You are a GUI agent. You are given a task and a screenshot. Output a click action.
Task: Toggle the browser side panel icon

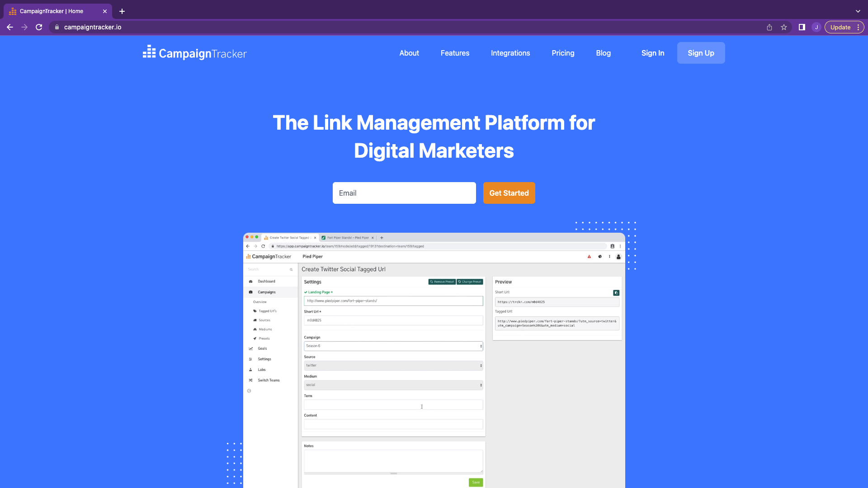click(802, 27)
